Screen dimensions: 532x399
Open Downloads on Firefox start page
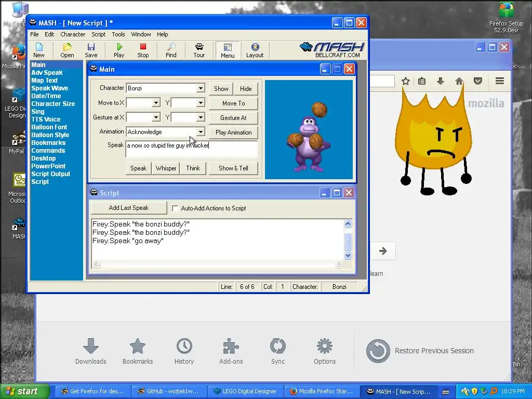(x=90, y=352)
